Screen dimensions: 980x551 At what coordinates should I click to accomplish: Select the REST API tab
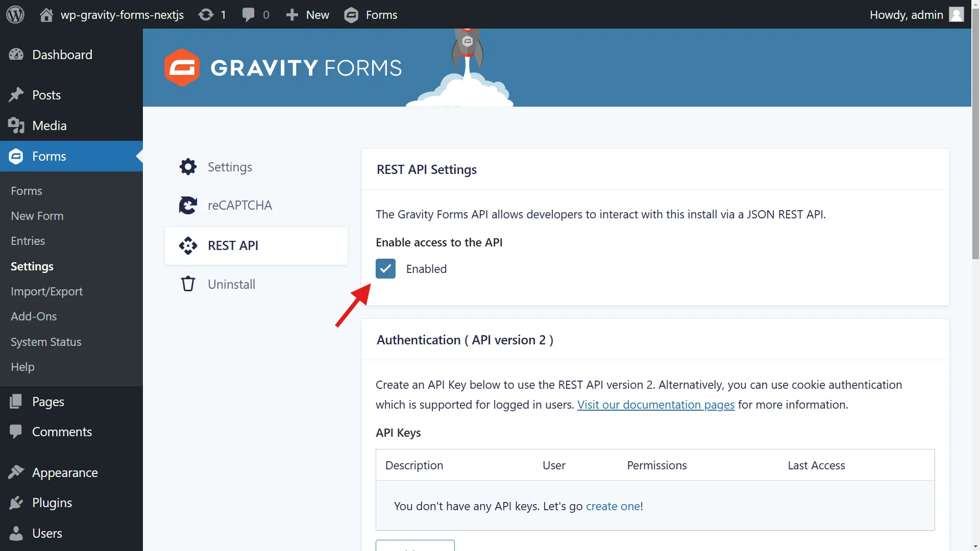(256, 245)
